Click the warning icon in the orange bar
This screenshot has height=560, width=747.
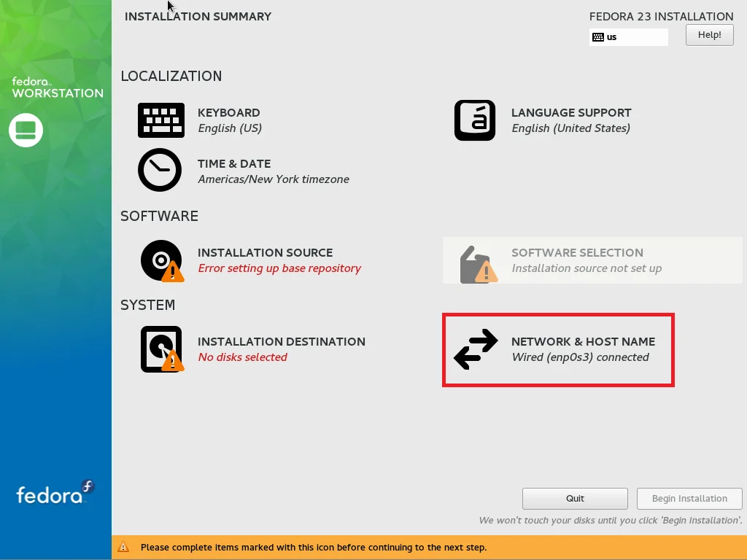[x=123, y=547]
